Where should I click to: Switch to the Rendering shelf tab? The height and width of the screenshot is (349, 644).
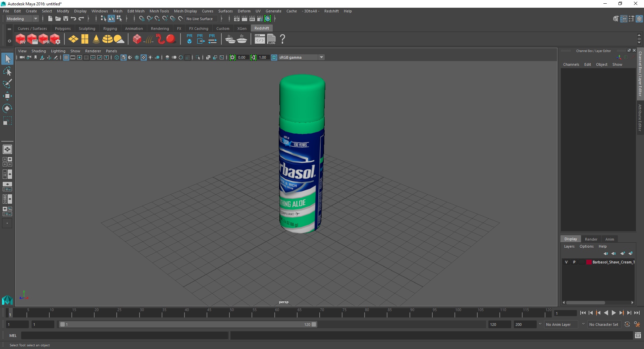160,29
